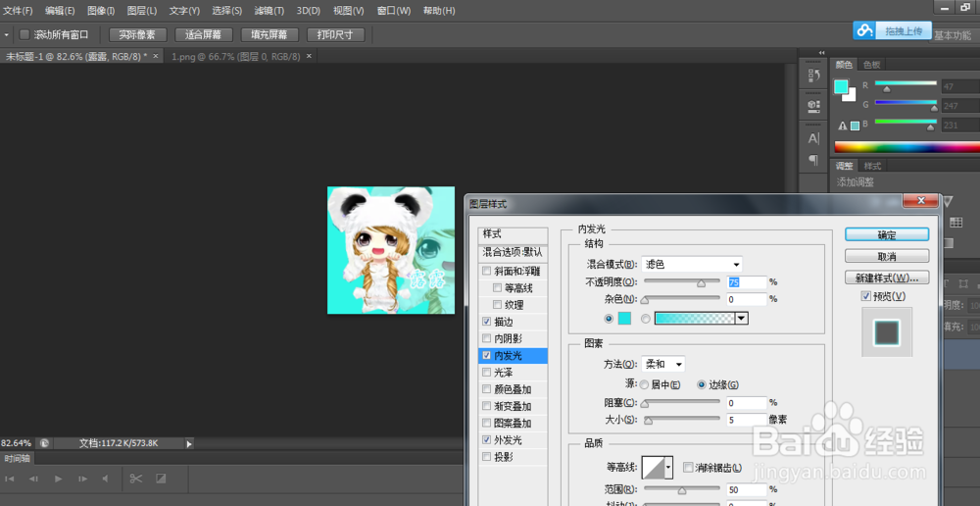
Task: Select the solid color glow radio button
Action: coord(609,319)
